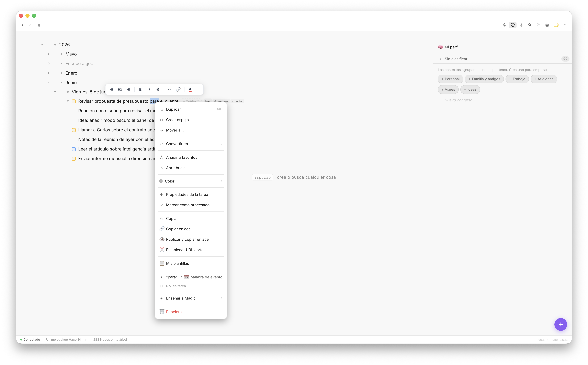Choose Mover a... menu entry

[x=191, y=130]
